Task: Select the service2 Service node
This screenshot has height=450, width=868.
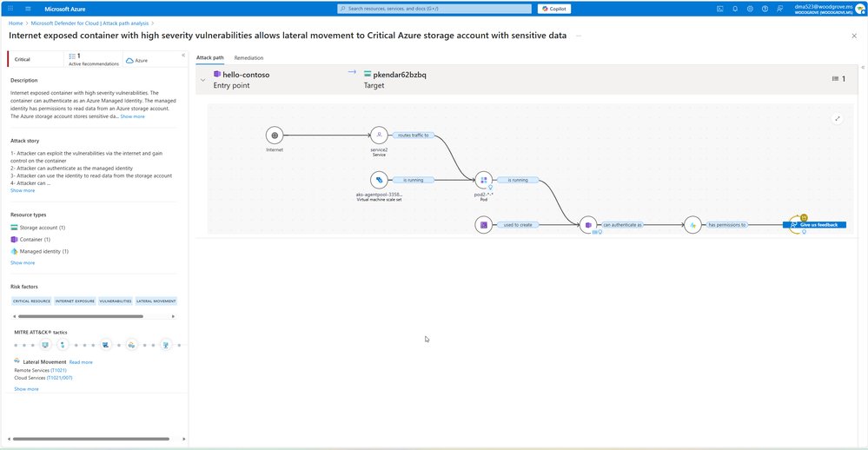Action: click(x=379, y=135)
